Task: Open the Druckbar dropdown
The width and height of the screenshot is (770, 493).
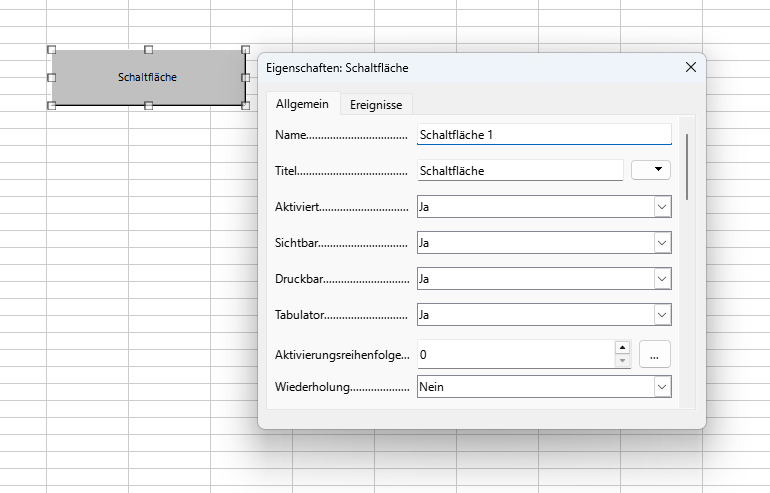Action: [662, 278]
